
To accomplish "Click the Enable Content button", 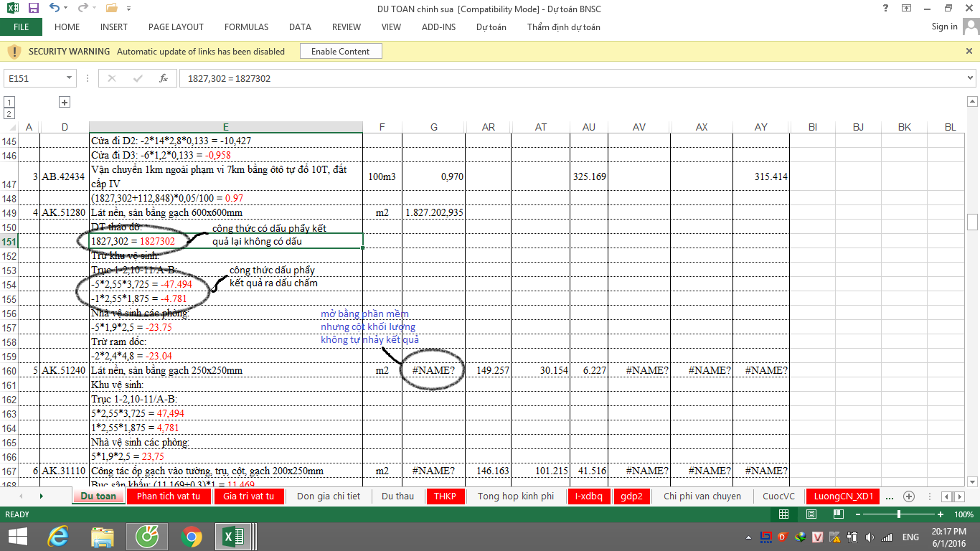I will tap(340, 52).
